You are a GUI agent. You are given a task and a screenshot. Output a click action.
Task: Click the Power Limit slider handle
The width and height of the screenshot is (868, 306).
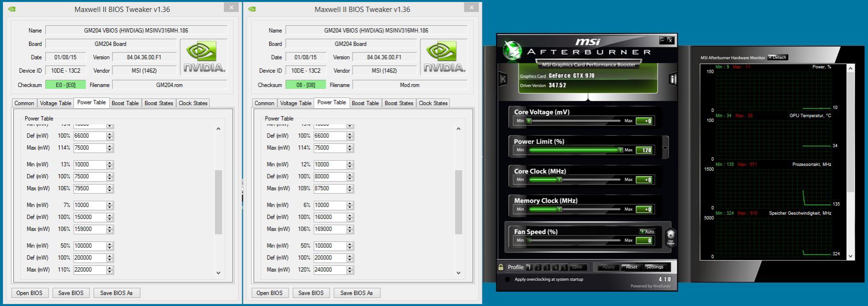(x=620, y=150)
